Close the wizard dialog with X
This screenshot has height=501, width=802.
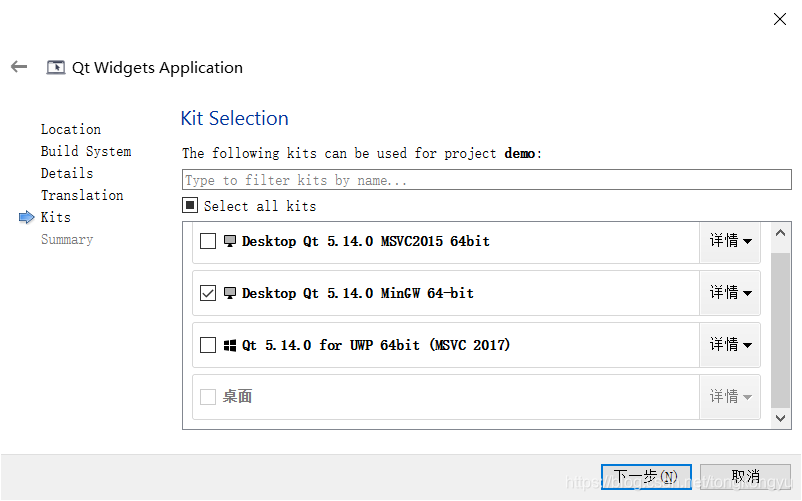pos(779,19)
